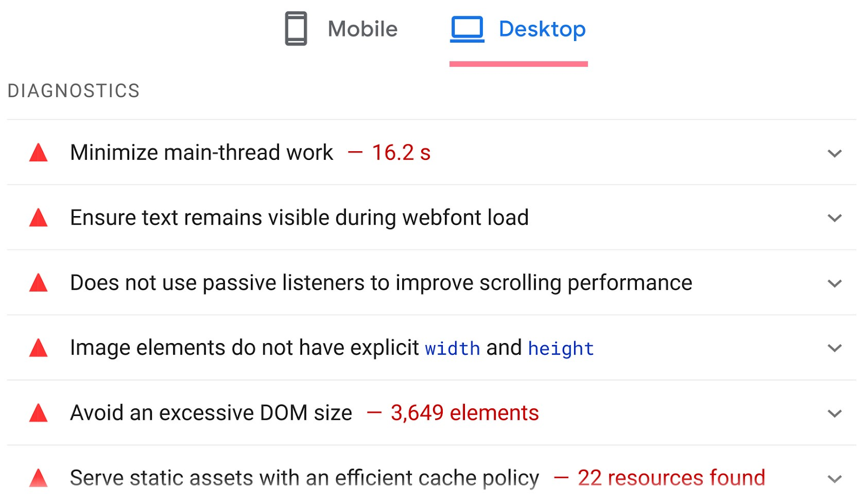Image resolution: width=865 pixels, height=504 pixels.
Task: Expand the cache policy resources list
Action: click(834, 478)
